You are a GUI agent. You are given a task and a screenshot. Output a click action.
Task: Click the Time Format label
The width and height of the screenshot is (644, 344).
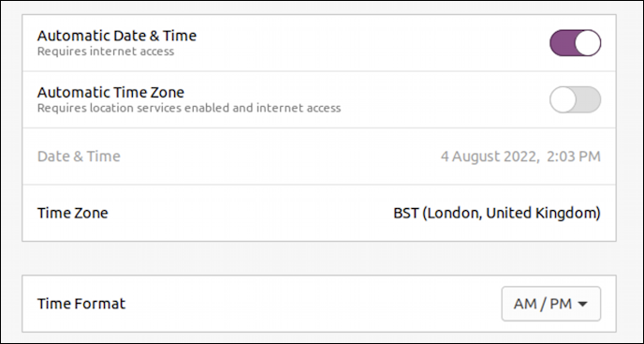coord(81,304)
